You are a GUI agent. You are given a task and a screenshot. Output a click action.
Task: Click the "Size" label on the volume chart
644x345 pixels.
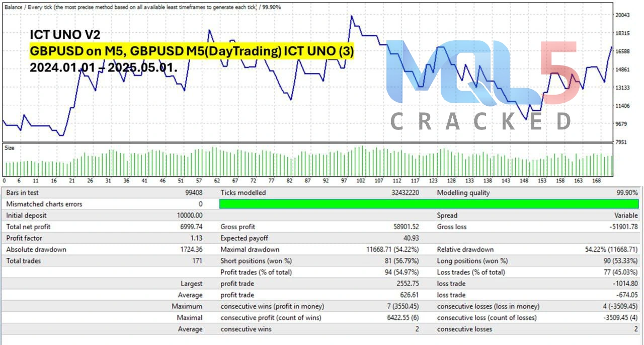coord(9,148)
